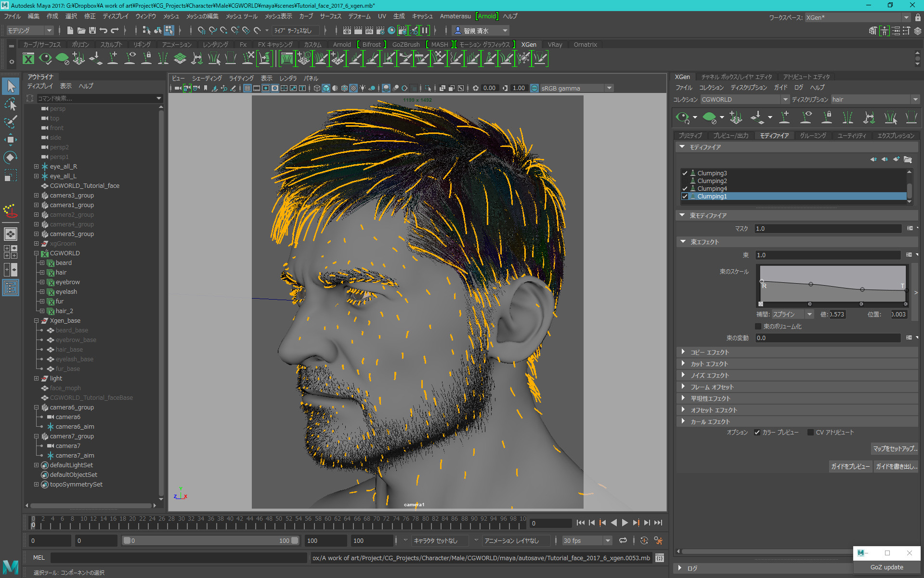Image resolution: width=924 pixels, height=578 pixels.
Task: Toggle the Clumping3 modifier checkbox
Action: tap(685, 173)
